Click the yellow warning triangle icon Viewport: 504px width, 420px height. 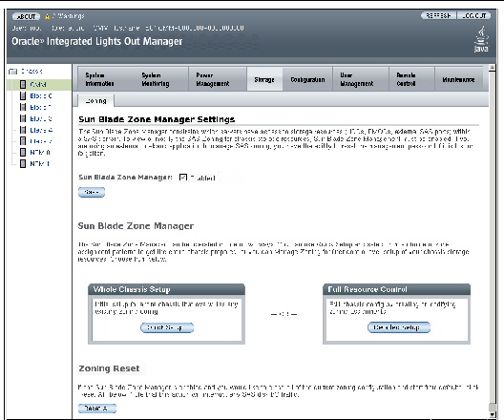48,16
